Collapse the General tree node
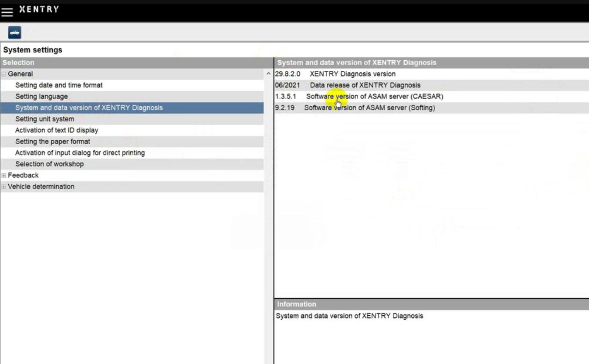589x364 pixels. click(x=4, y=74)
